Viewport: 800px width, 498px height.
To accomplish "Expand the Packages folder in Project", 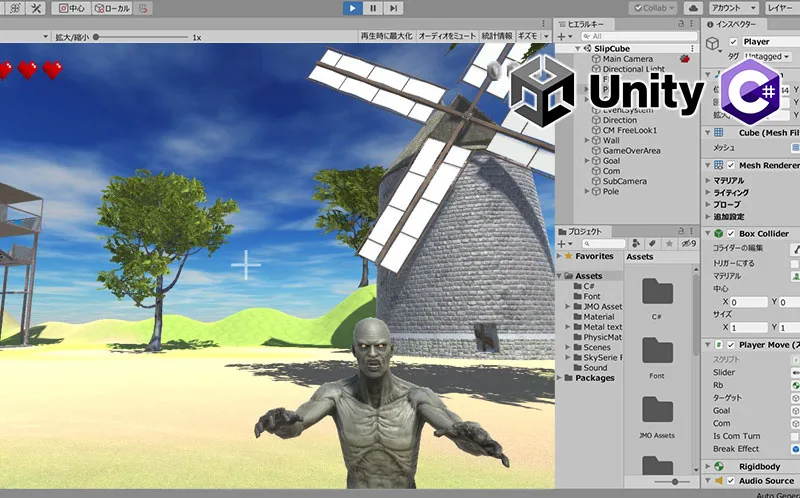I will (x=559, y=378).
